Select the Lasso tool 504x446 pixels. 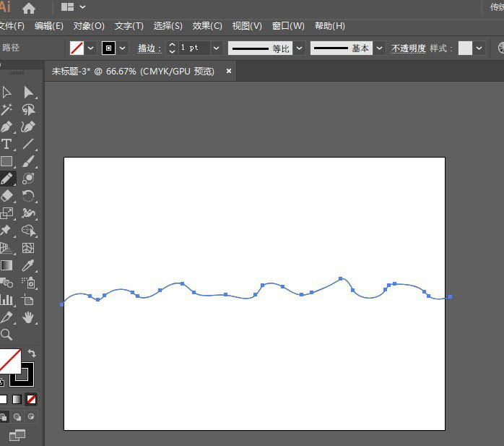(x=28, y=110)
